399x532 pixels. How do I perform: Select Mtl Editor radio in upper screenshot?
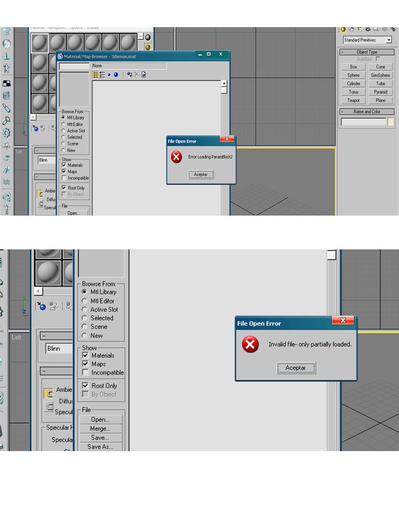point(63,124)
